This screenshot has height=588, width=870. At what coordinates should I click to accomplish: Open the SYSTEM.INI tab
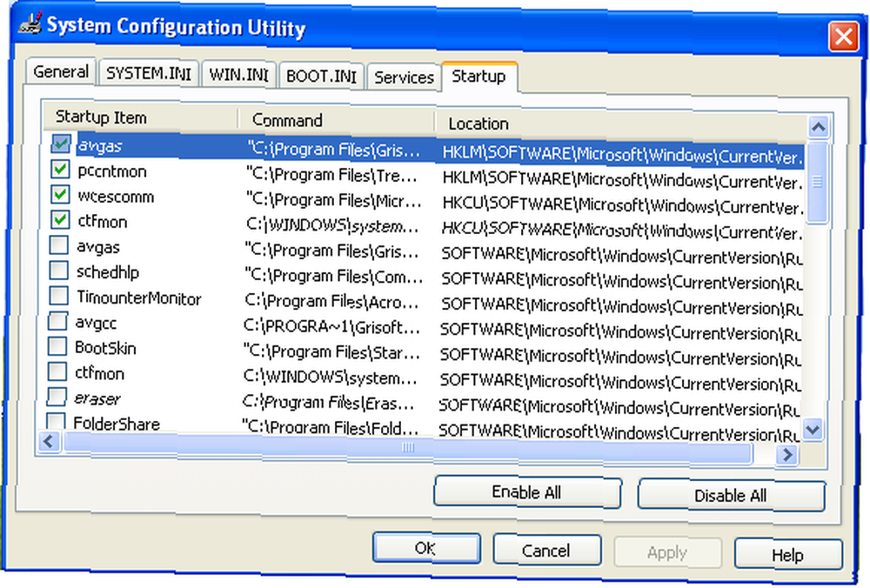[148, 73]
